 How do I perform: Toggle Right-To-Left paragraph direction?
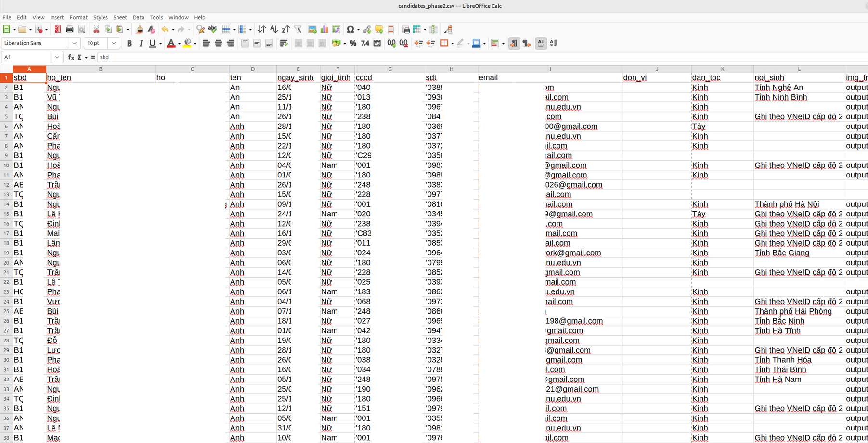(527, 43)
